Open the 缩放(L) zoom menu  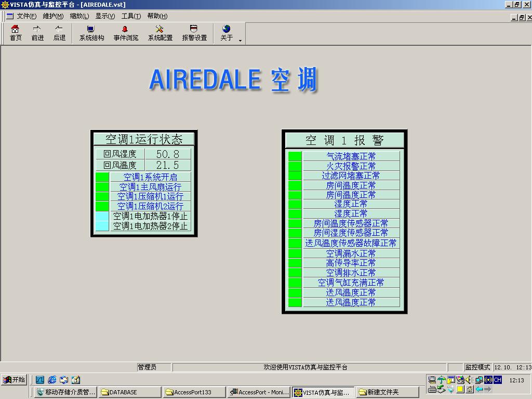(x=79, y=16)
